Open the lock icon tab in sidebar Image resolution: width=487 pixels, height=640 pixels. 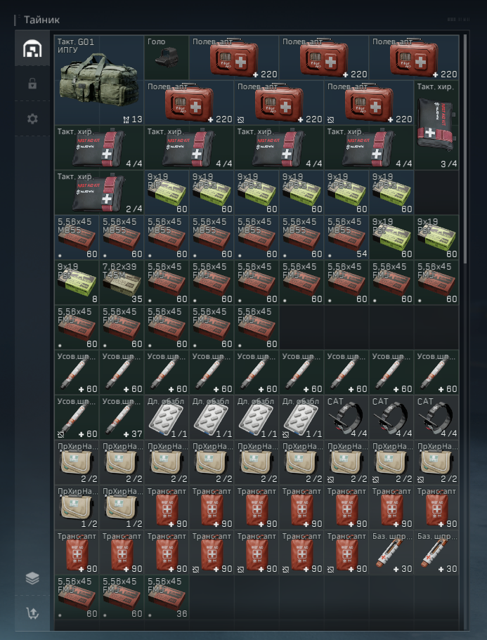32,84
